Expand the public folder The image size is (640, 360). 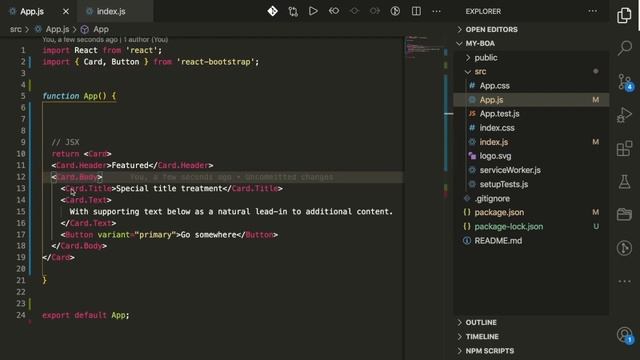tap(486, 58)
